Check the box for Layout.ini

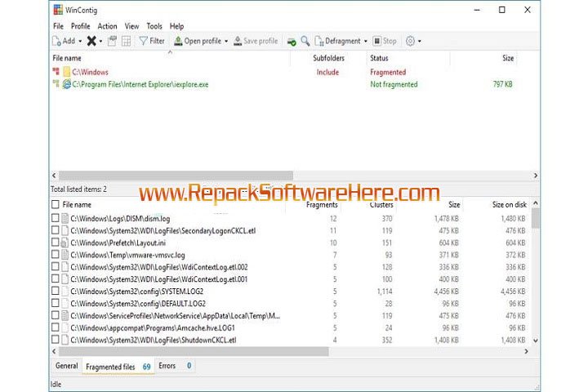point(56,243)
